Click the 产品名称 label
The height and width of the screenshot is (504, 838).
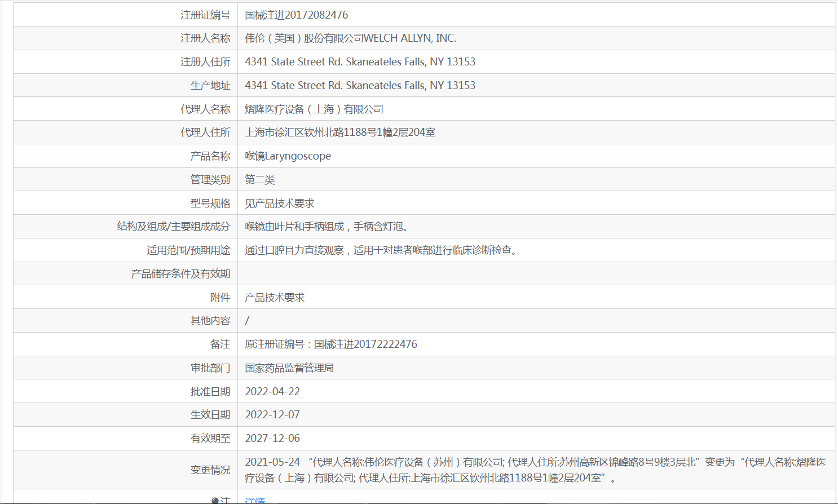(210, 156)
